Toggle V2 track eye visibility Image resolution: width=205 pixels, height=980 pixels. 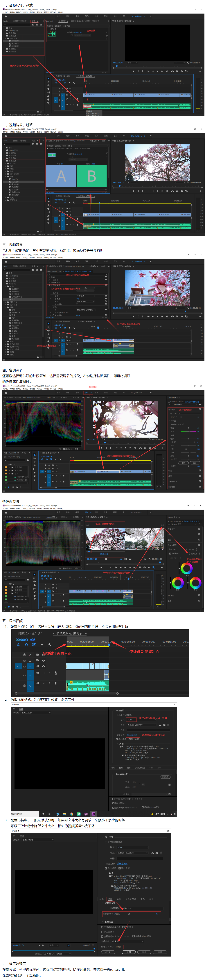[x=43, y=660]
